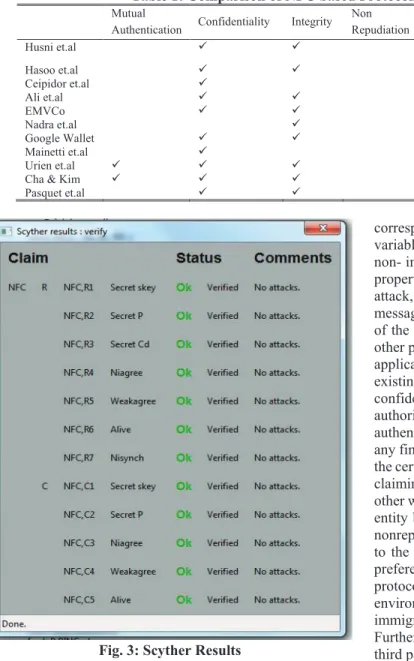Image resolution: width=414 pixels, height=661 pixels.
Task: Click the Status column header
Action: coord(199,258)
